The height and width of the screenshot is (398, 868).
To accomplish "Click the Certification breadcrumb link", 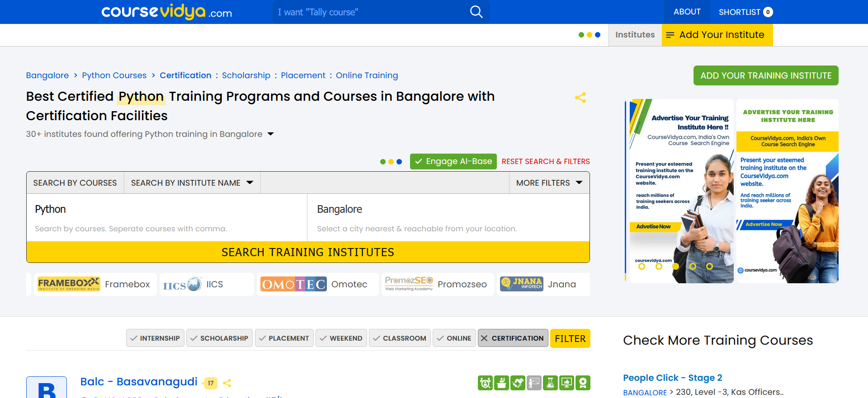I will click(185, 75).
